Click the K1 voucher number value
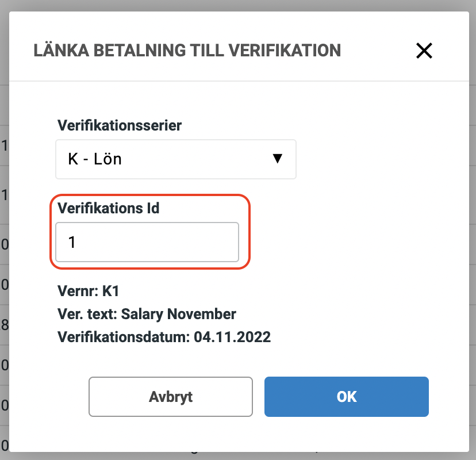The width and height of the screenshot is (476, 460). [110, 292]
